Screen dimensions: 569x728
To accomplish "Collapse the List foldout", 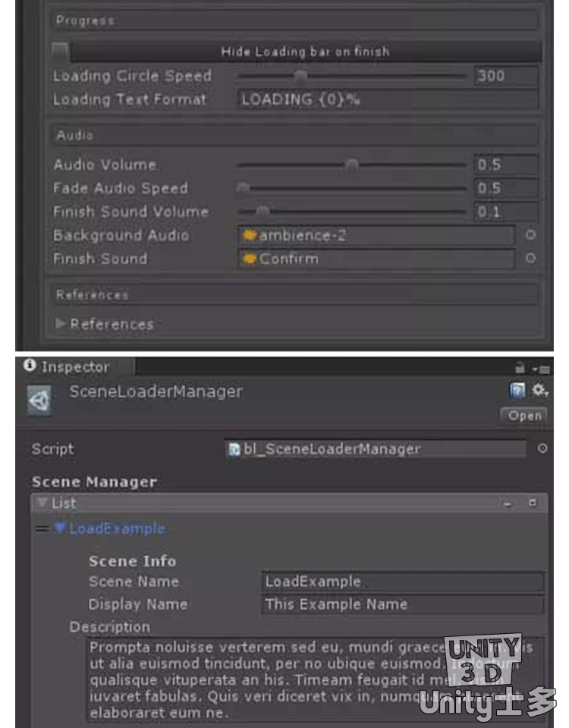I will pos(42,502).
